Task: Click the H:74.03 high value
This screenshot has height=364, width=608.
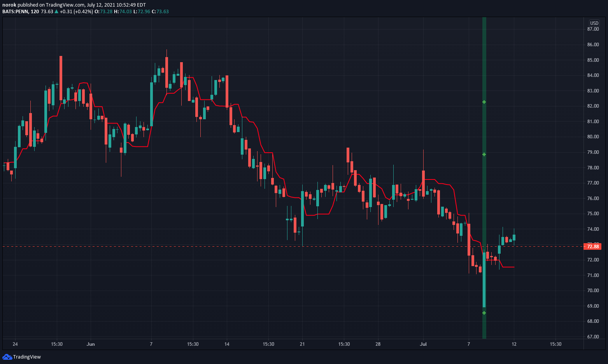Action: pos(123,12)
